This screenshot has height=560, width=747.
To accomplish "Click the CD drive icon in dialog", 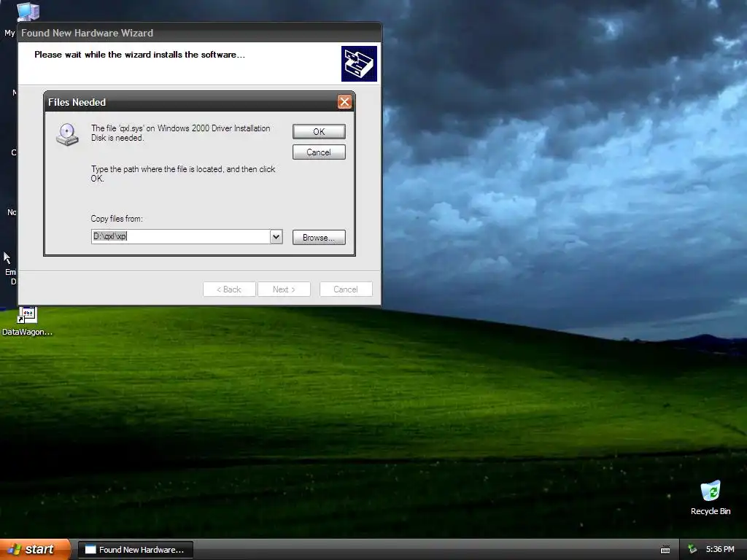I will click(67, 134).
